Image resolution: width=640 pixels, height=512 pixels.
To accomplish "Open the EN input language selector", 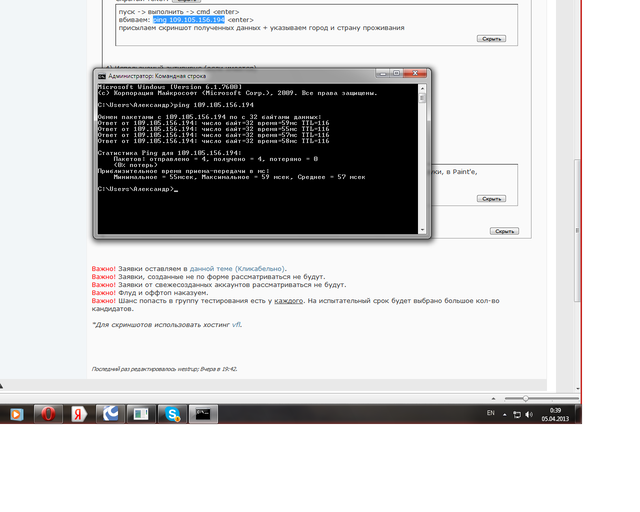I will [x=490, y=413].
